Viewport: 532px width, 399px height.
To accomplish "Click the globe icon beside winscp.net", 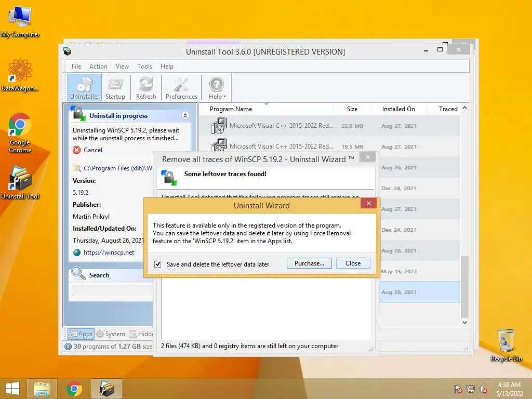I will coord(77,252).
